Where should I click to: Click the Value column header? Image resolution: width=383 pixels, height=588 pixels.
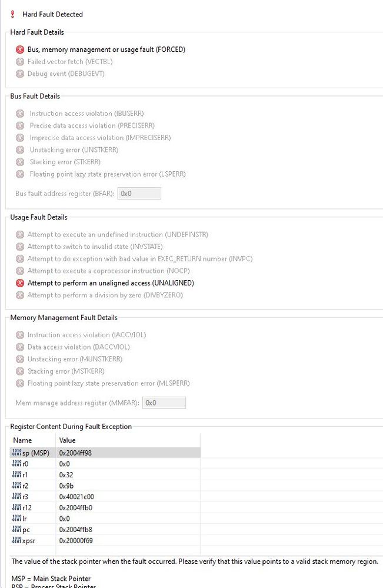pyautogui.click(x=67, y=440)
